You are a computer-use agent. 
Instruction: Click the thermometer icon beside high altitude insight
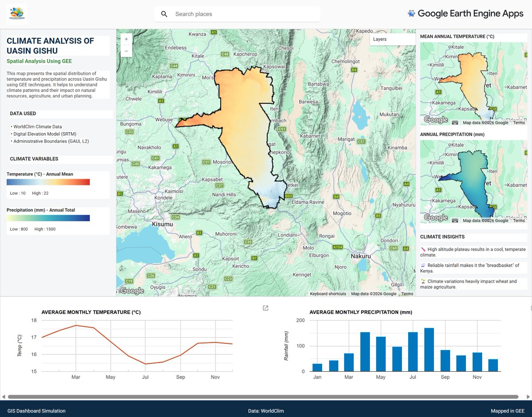coord(423,249)
